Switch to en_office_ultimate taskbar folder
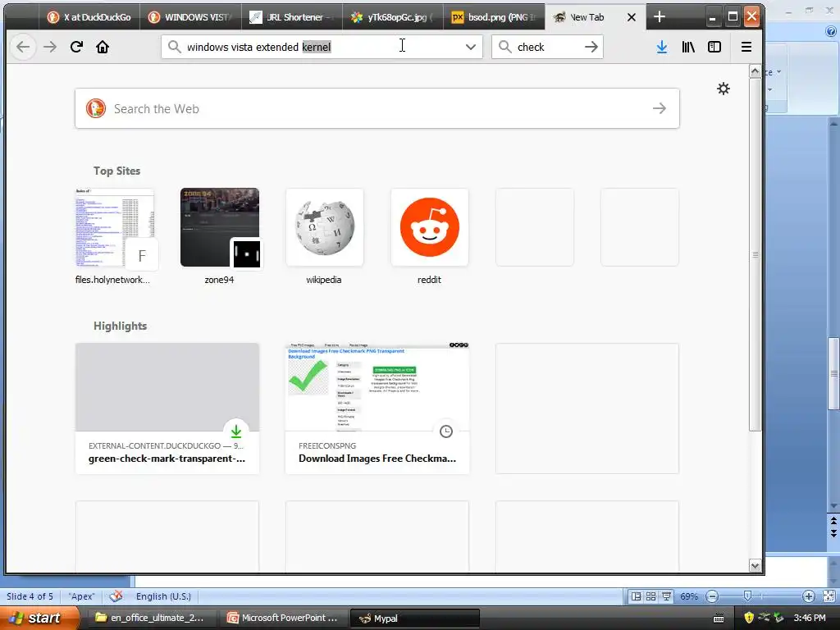The image size is (840, 630). coord(150,618)
